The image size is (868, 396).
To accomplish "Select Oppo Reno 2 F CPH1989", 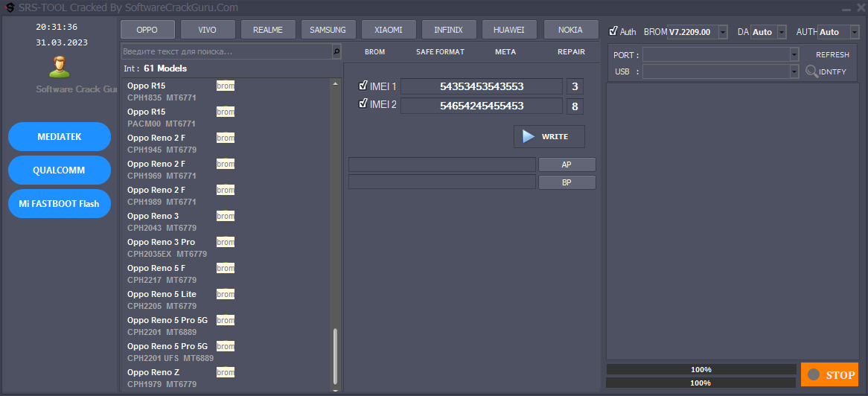I will [226, 196].
